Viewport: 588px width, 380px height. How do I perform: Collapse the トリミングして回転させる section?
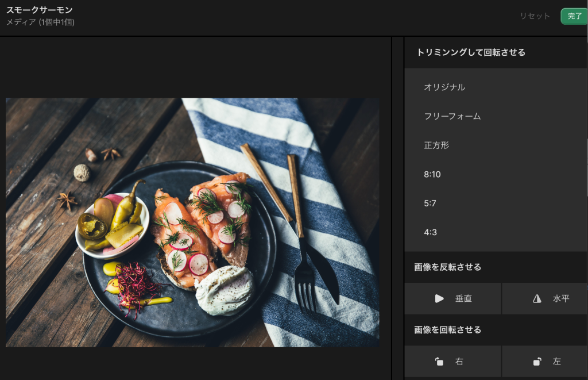click(x=471, y=52)
